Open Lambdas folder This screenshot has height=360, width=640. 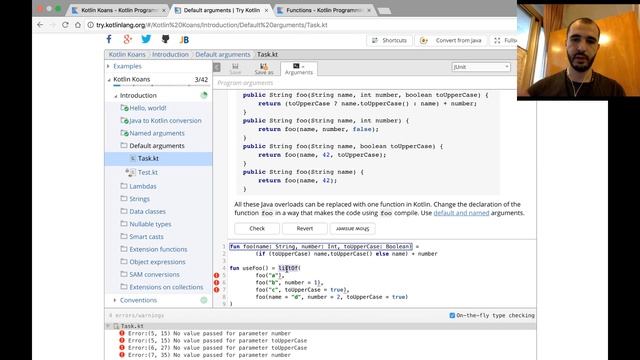pyautogui.click(x=143, y=186)
